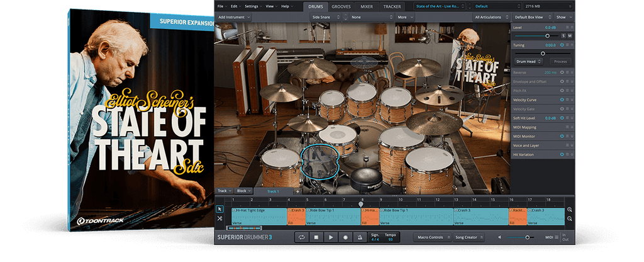Open the Drum Head tuning dropdown

(528, 61)
